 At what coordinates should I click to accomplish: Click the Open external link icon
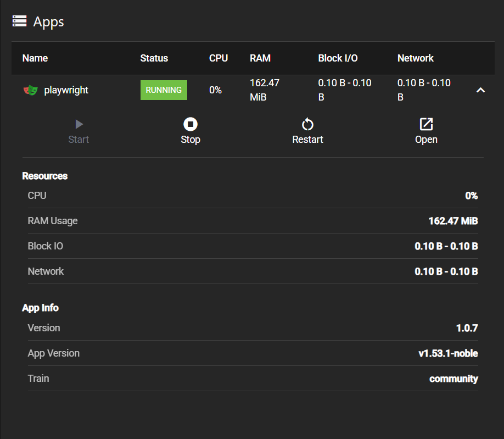(x=426, y=124)
